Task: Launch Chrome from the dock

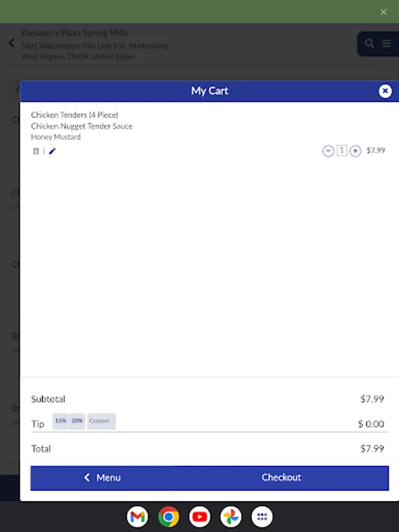Action: pyautogui.click(x=168, y=517)
